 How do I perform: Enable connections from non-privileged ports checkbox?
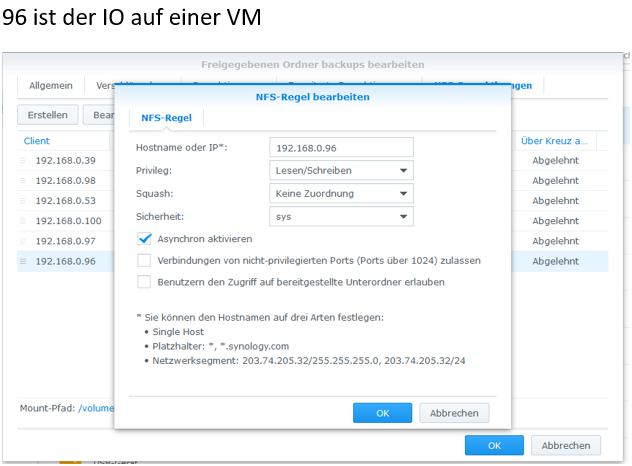point(144,260)
